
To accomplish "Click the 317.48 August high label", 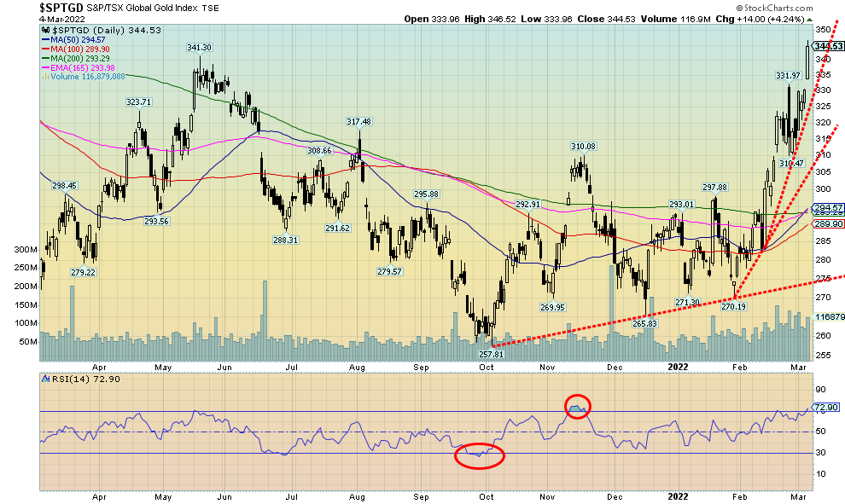I will click(361, 121).
